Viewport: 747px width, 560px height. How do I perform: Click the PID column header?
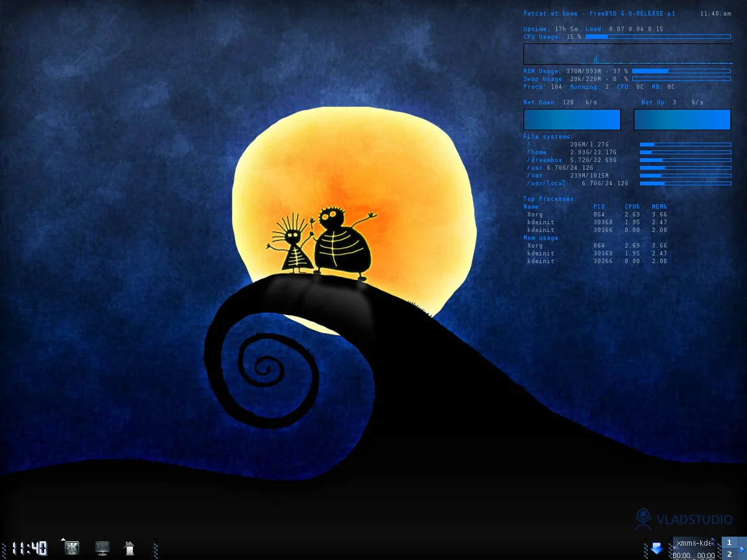coord(599,207)
